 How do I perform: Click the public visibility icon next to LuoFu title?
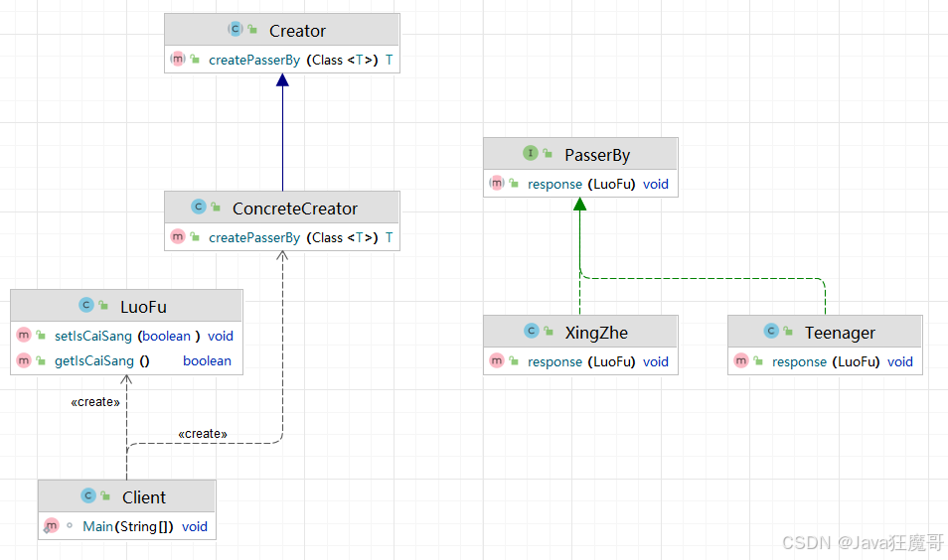tap(103, 305)
